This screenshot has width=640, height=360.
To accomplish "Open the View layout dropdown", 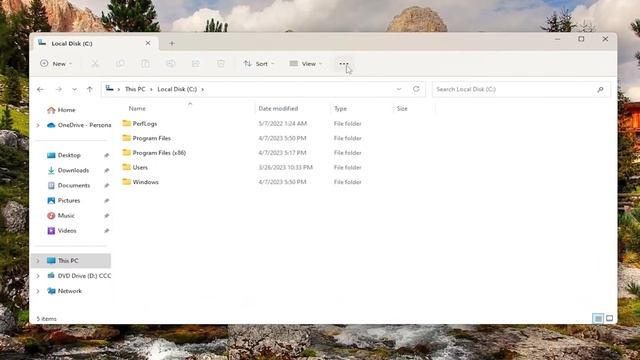I will 306,64.
